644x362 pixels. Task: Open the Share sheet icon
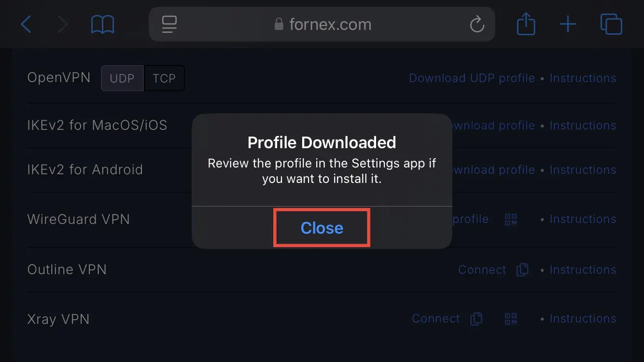point(526,24)
